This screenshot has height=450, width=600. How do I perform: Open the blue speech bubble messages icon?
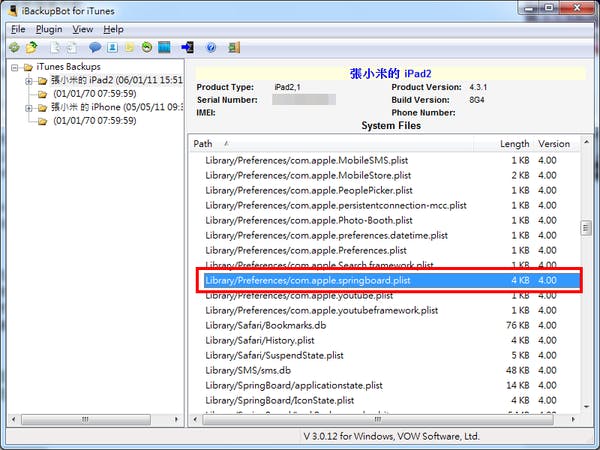click(x=95, y=47)
